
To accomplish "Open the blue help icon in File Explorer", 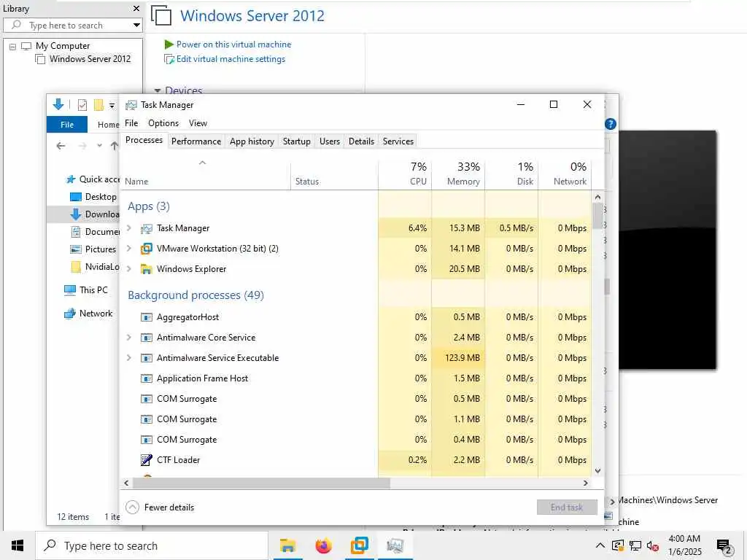I will point(611,124).
